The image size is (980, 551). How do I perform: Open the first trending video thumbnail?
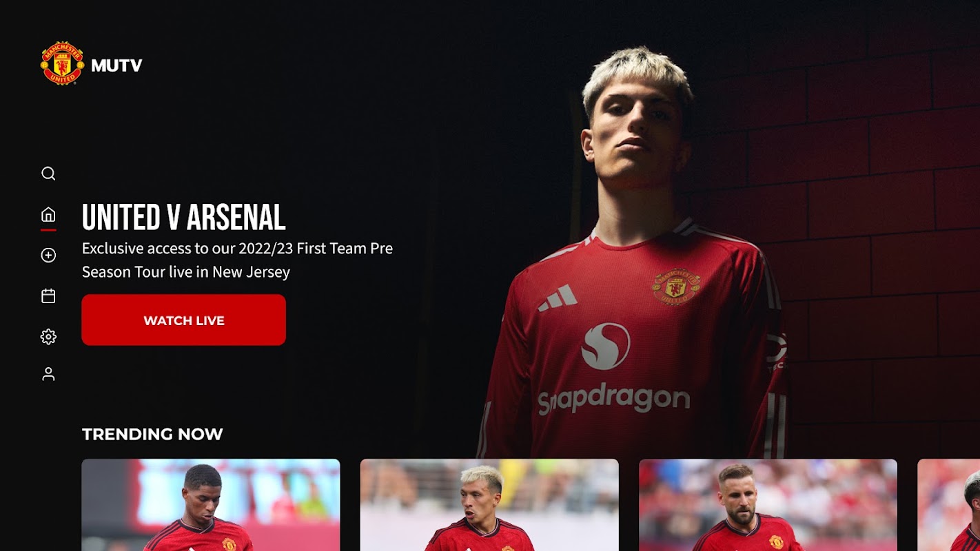(211, 505)
